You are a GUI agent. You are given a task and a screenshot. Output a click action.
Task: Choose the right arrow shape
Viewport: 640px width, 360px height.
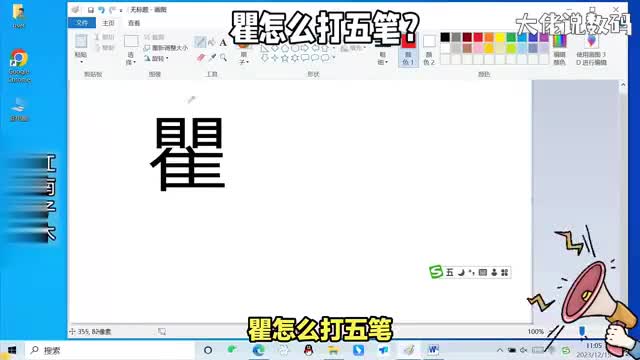[304, 48]
